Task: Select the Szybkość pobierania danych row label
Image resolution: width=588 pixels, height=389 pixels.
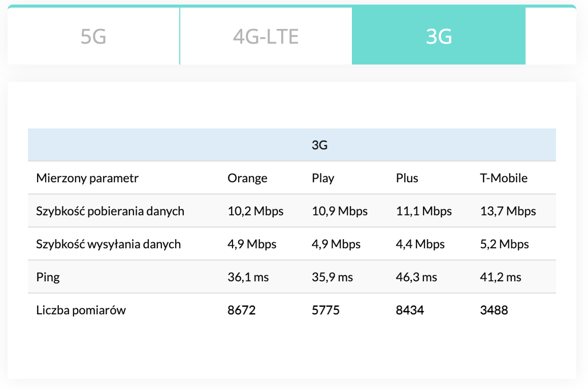Action: click(110, 211)
